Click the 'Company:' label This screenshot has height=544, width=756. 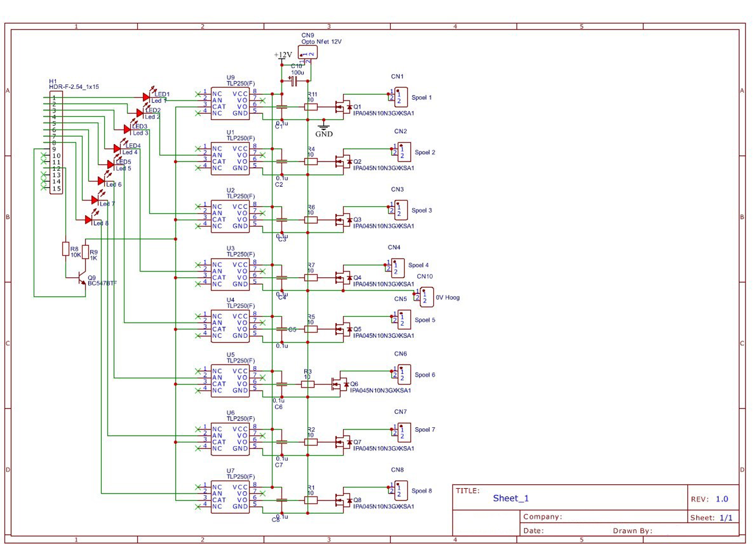pos(542,517)
